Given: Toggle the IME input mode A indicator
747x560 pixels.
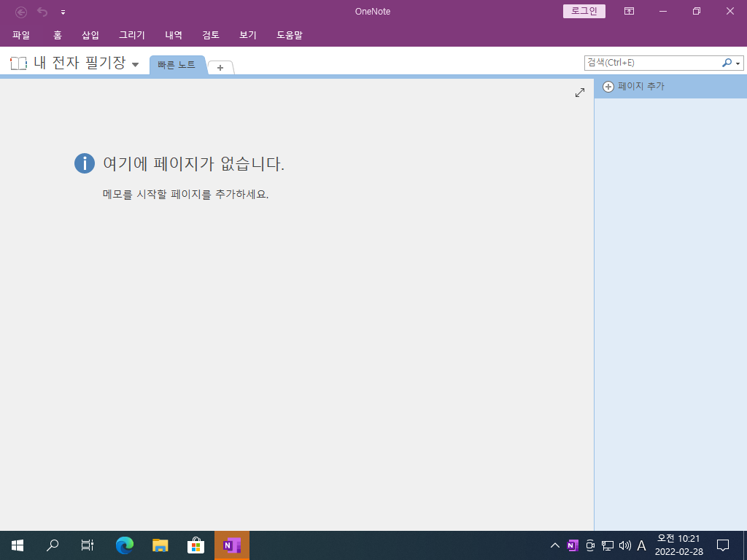Looking at the screenshot, I should coord(642,545).
